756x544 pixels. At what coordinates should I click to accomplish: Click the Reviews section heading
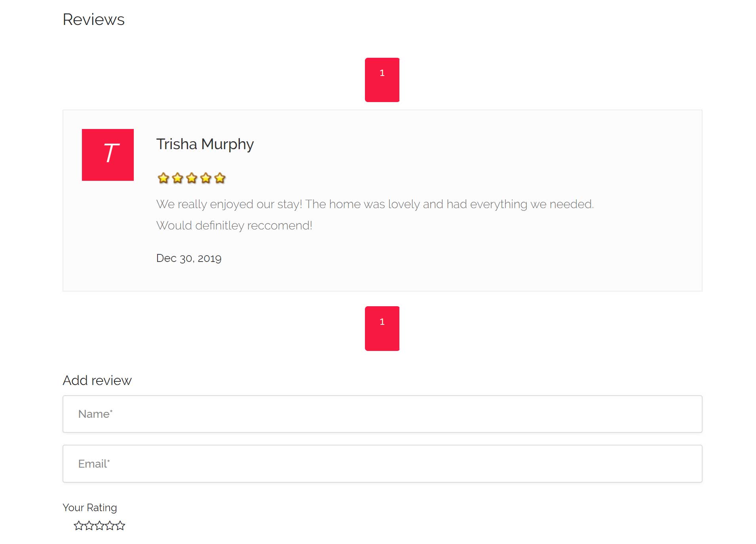(x=93, y=19)
